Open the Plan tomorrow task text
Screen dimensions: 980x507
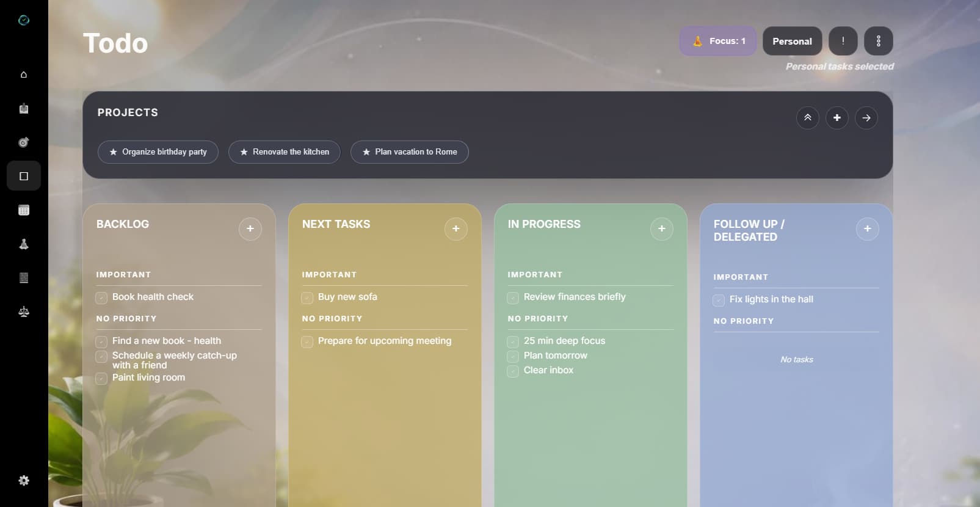tap(556, 356)
